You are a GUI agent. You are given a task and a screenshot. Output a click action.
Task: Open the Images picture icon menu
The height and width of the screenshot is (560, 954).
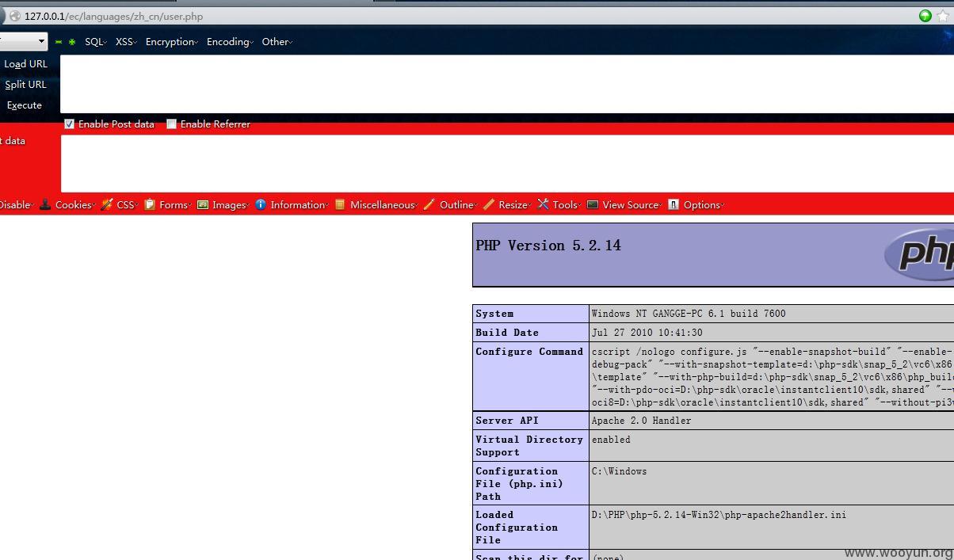203,204
